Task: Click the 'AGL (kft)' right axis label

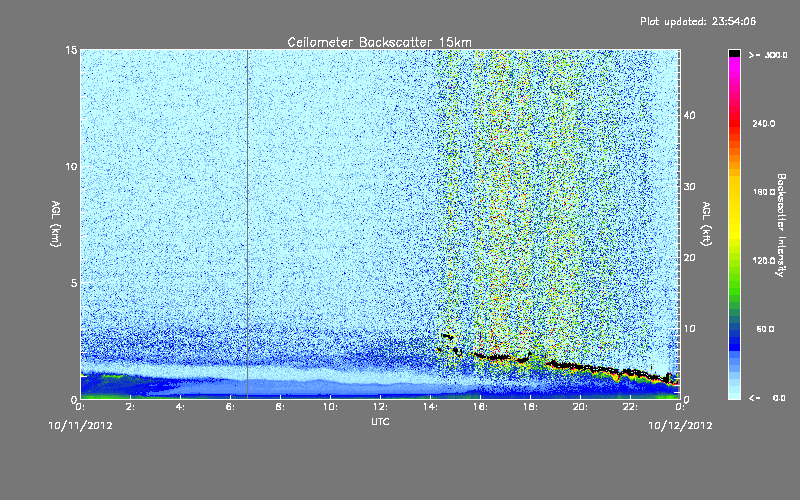Action: pyautogui.click(x=706, y=223)
